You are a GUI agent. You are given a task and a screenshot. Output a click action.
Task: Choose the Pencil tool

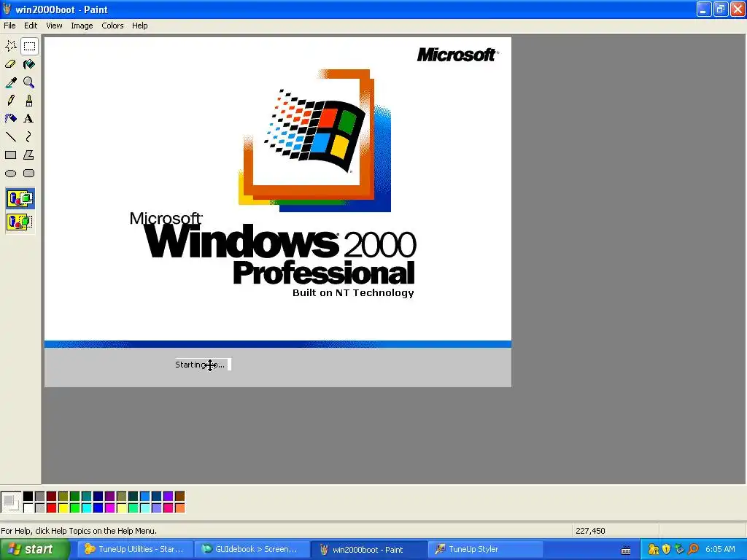[x=10, y=101]
